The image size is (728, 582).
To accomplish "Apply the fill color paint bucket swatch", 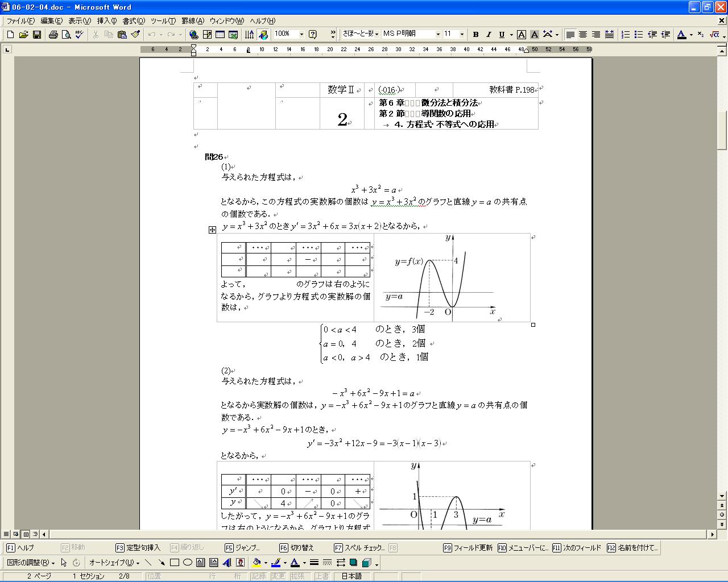I will (x=257, y=563).
